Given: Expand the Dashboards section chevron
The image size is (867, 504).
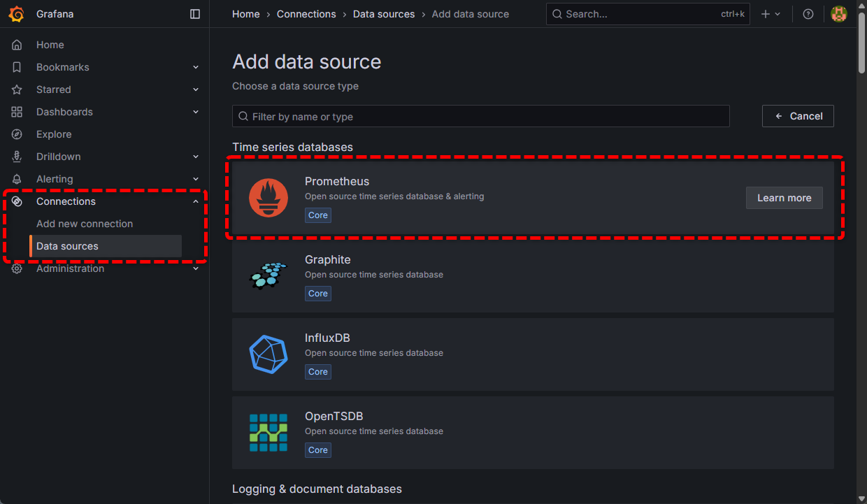Looking at the screenshot, I should tap(196, 112).
